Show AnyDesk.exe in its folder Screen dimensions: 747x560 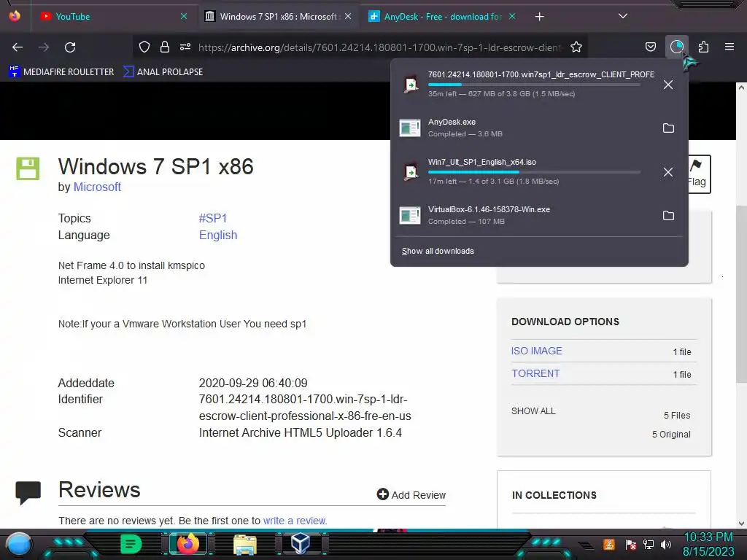(x=668, y=128)
